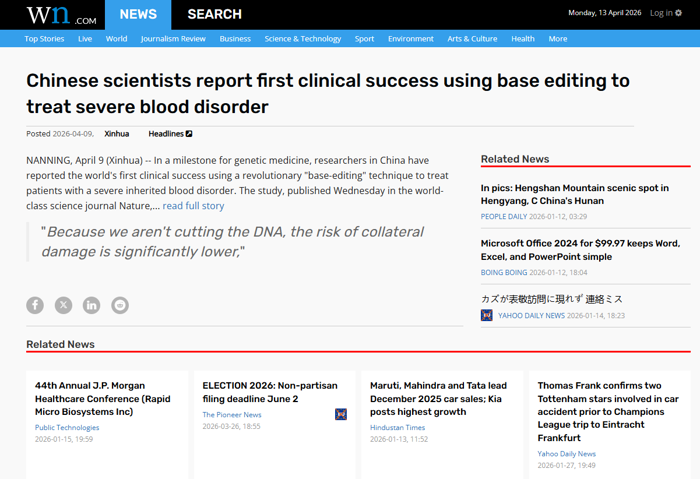Share article on LinkedIn
The height and width of the screenshot is (479, 700).
(91, 305)
